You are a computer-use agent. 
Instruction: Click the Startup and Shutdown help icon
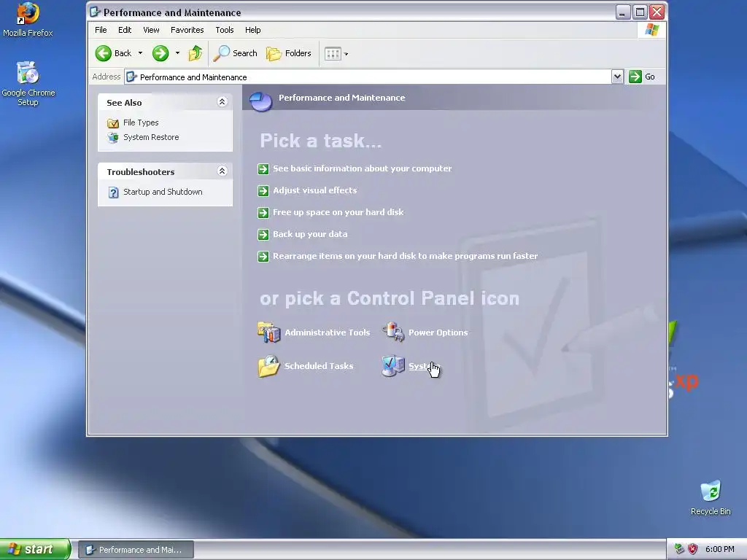coord(113,192)
